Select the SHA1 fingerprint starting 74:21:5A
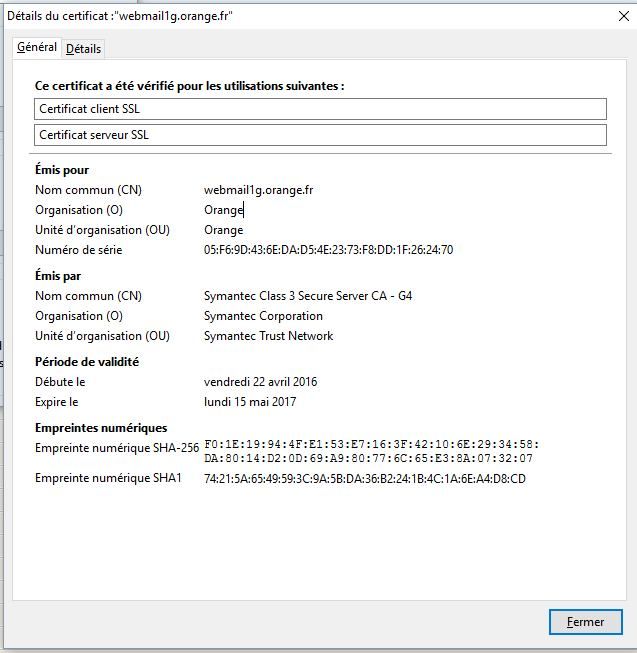This screenshot has width=637, height=653. coord(365,479)
